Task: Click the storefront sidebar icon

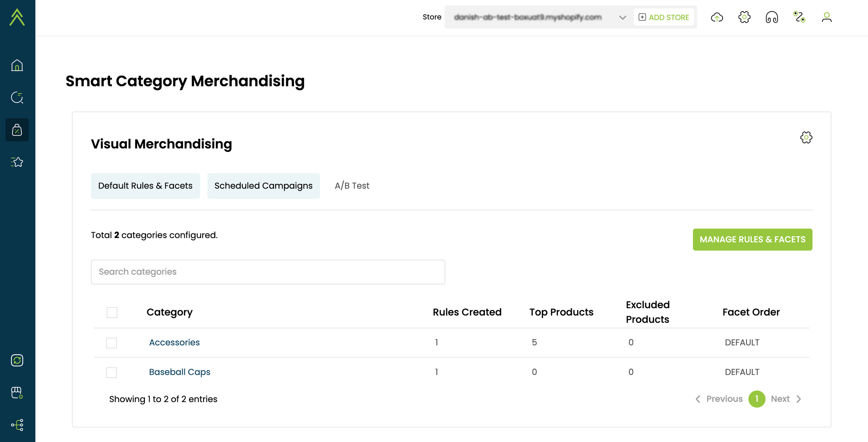Action: pyautogui.click(x=17, y=393)
